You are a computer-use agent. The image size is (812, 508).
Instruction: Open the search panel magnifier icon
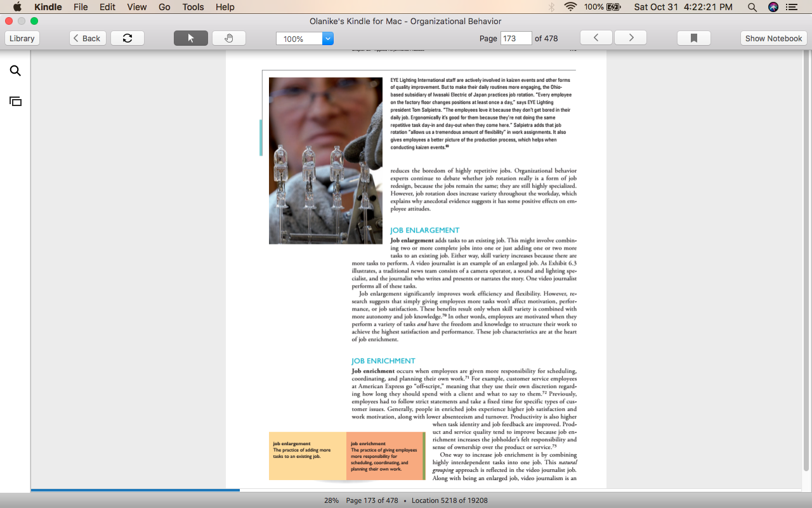pyautogui.click(x=15, y=71)
